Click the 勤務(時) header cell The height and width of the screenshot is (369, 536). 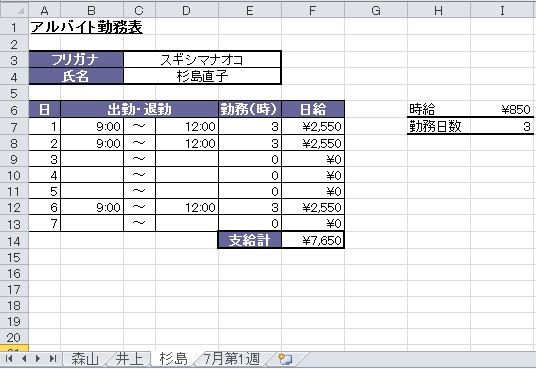pyautogui.click(x=250, y=109)
